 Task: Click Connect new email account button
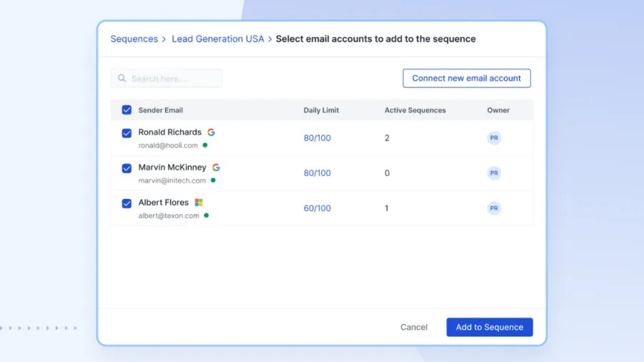pyautogui.click(x=467, y=78)
